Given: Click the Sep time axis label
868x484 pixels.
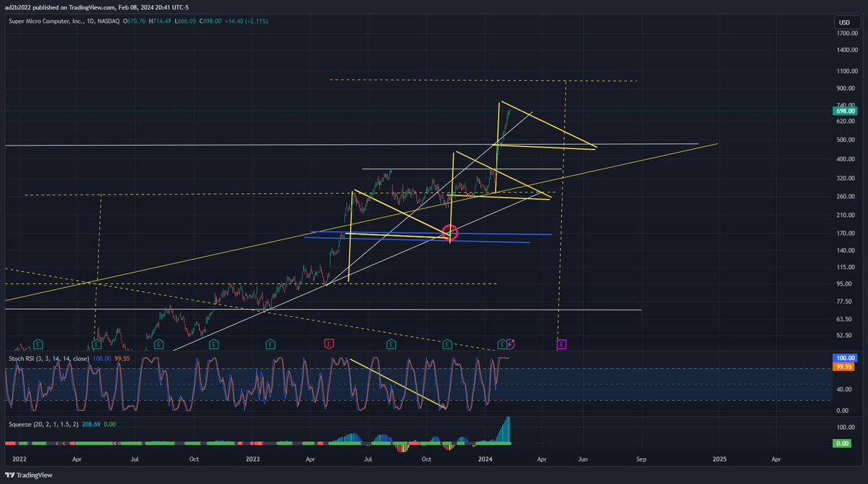Looking at the screenshot, I should pyautogui.click(x=641, y=459).
